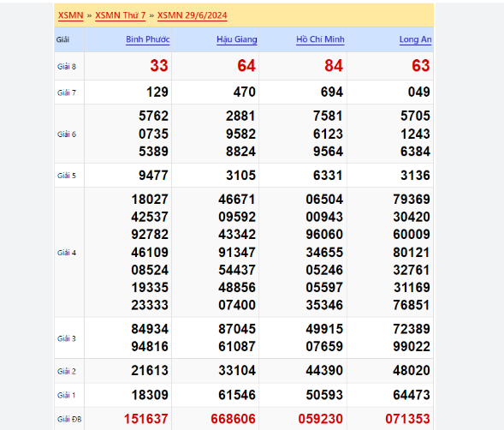This screenshot has height=430, width=504.
Task: Click the number 3136 in Giải 5
Action: tap(415, 176)
